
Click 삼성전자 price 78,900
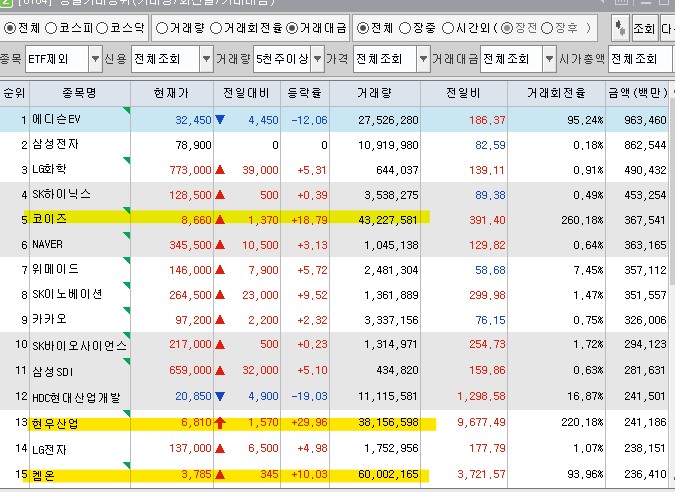(193, 145)
